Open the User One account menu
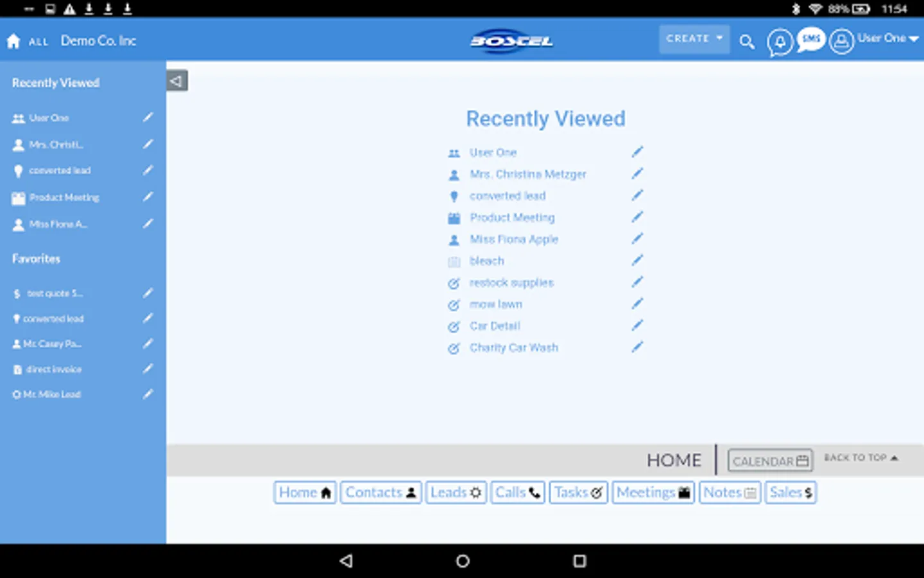This screenshot has width=924, height=578. 886,38
